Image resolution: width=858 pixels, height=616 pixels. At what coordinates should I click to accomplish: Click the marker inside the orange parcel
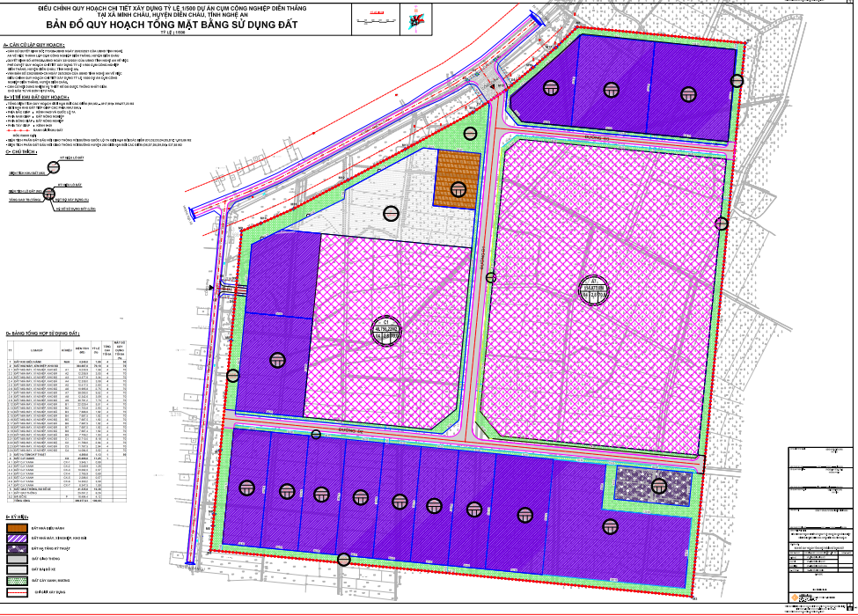tap(458, 188)
